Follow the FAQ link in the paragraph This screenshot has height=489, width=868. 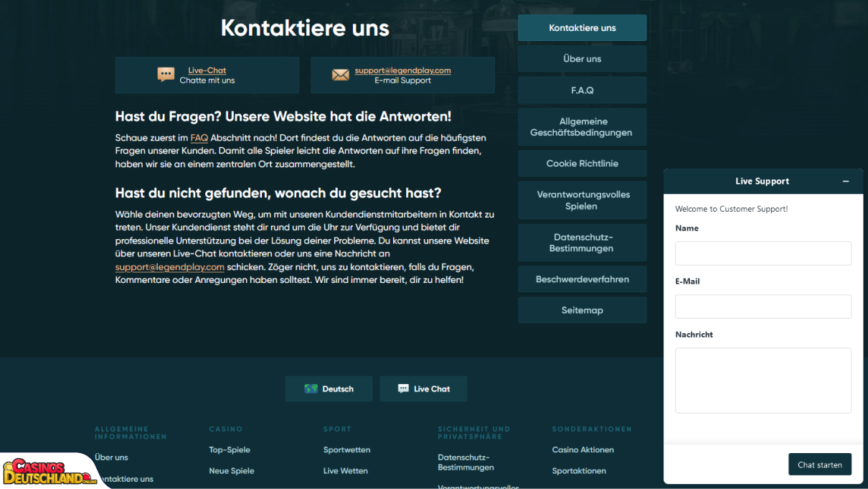[x=199, y=137]
